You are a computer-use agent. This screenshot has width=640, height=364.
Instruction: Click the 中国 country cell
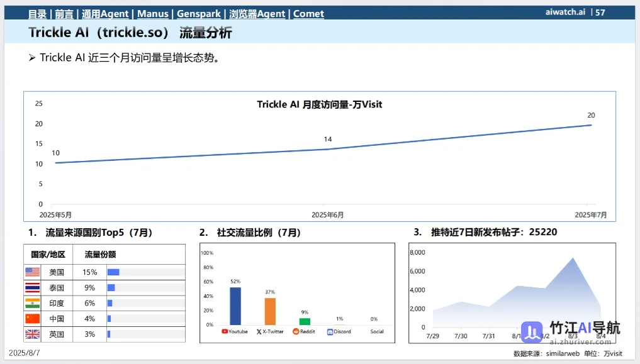point(57,319)
